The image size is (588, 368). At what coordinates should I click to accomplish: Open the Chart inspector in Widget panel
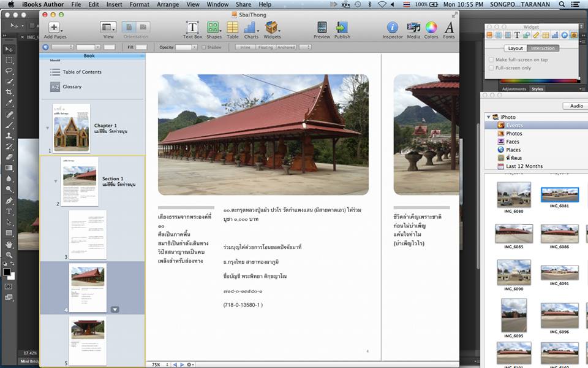tap(555, 35)
